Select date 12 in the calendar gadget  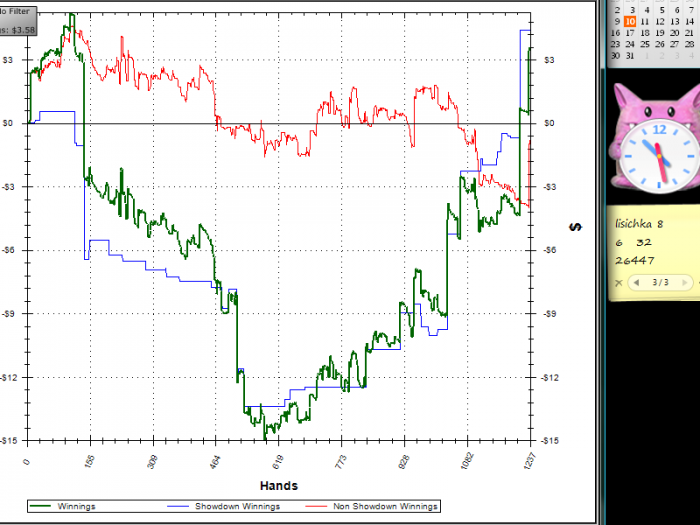(660, 21)
